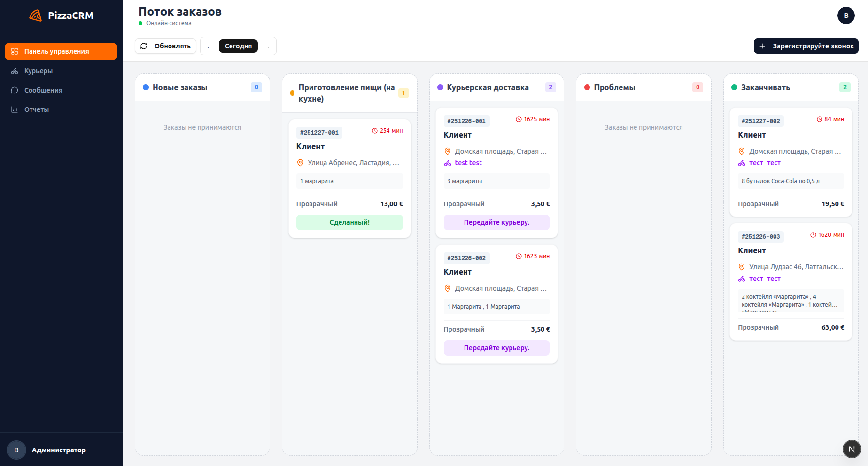Select the courier bicycle icon beside Курьеры

tap(15, 71)
